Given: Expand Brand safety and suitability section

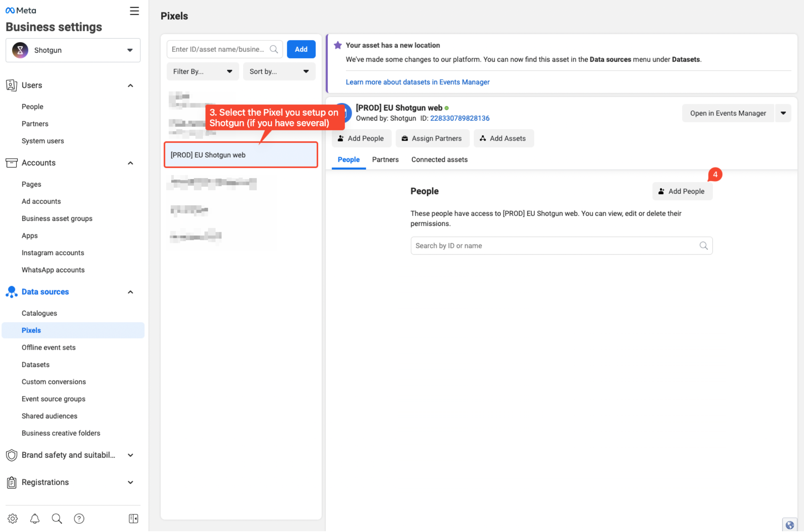Looking at the screenshot, I should [x=130, y=455].
